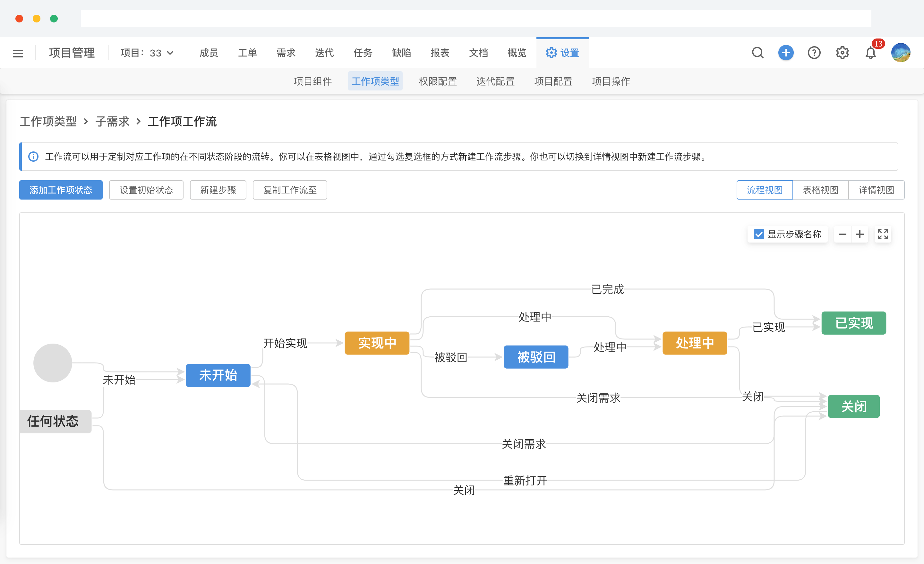The width and height of the screenshot is (924, 564).
Task: Switch to 表格视图 view
Action: 820,190
